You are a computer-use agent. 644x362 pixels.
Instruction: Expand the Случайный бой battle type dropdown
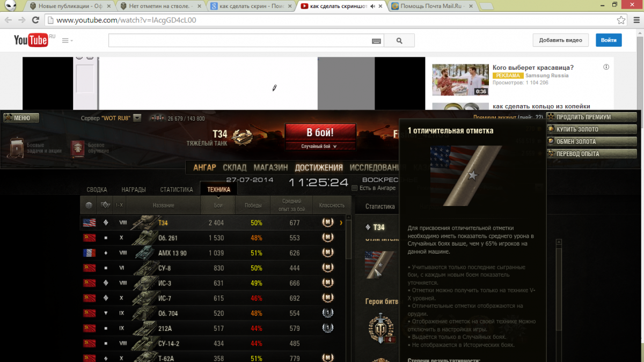point(320,146)
